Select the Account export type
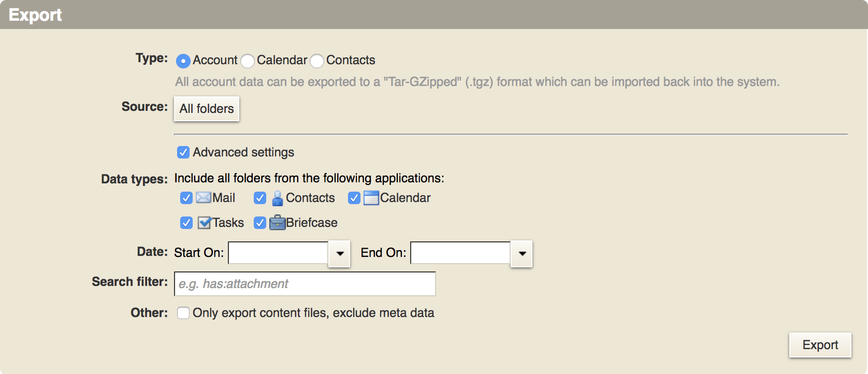Viewport: 868px width, 374px height. click(x=183, y=61)
